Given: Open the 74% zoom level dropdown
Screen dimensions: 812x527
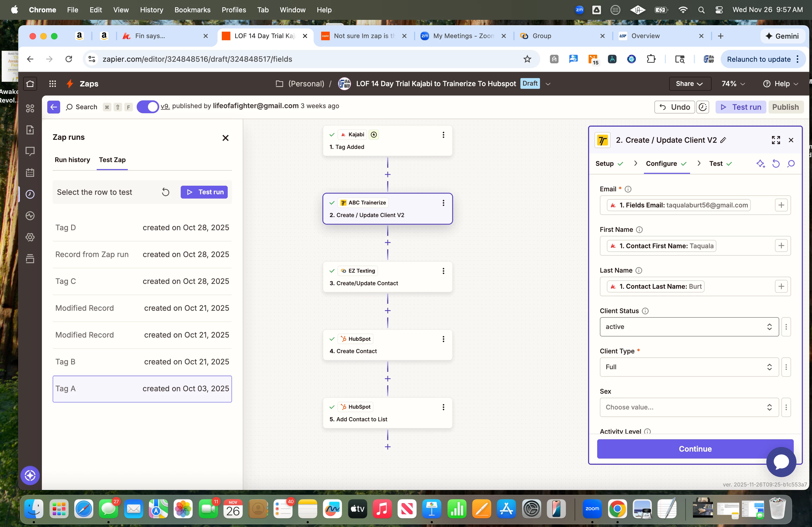Looking at the screenshot, I should (733, 84).
